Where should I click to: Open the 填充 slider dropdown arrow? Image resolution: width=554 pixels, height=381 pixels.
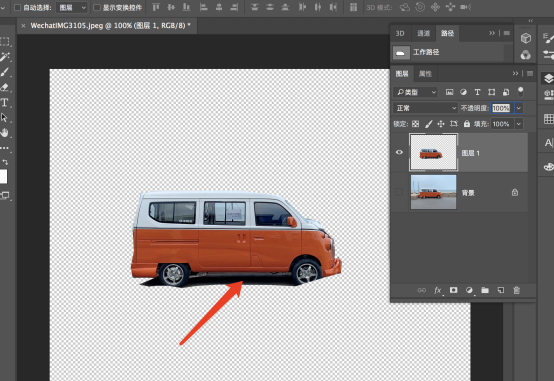[519, 124]
